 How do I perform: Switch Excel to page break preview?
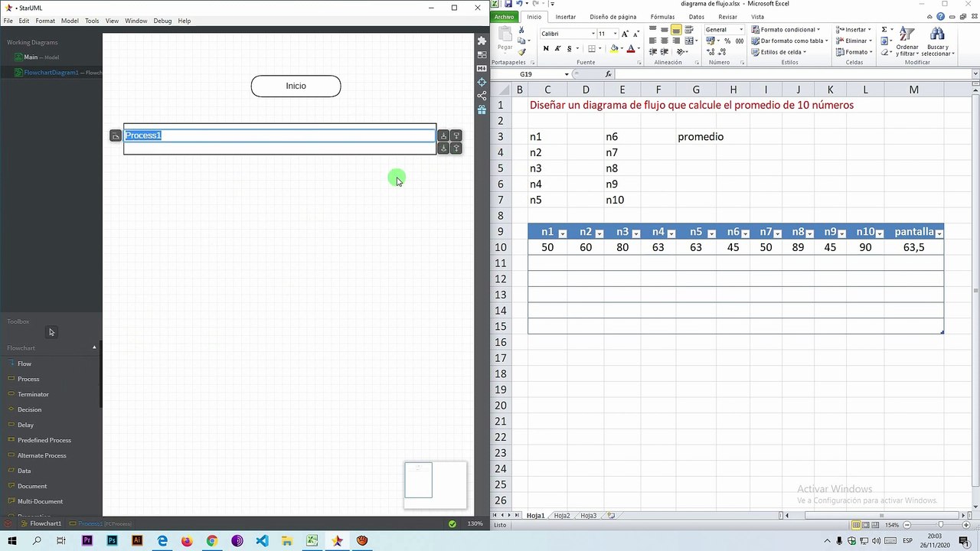coord(876,525)
